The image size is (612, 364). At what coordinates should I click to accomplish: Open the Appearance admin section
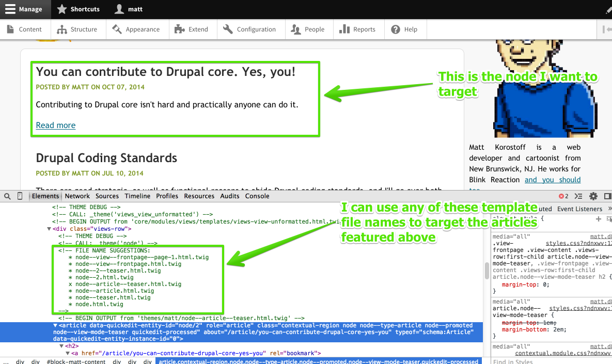pos(136,29)
